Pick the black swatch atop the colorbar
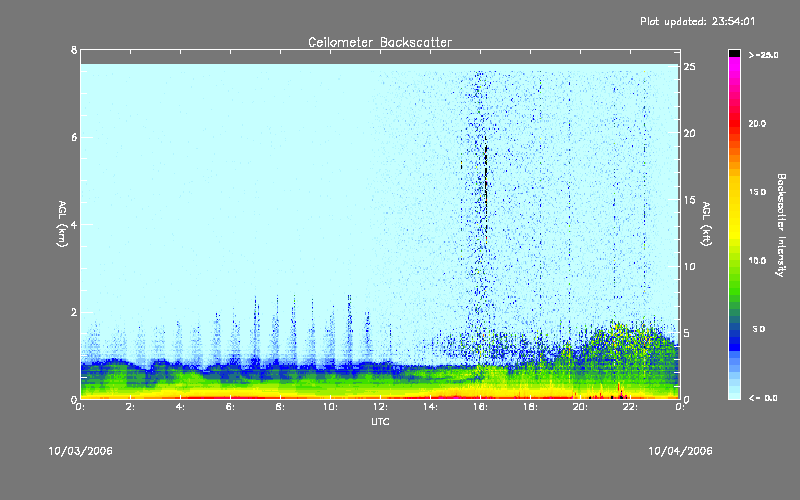 click(x=734, y=53)
